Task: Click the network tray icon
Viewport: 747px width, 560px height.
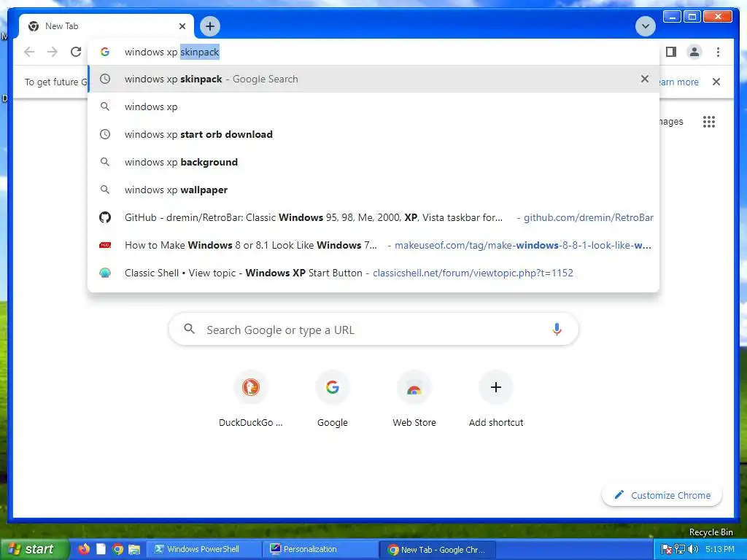Action: point(680,550)
